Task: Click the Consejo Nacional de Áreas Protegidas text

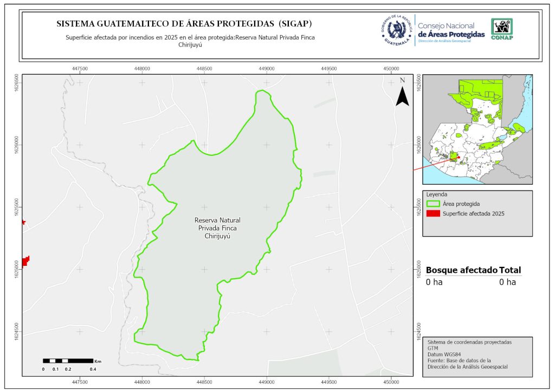Action: coord(451,30)
